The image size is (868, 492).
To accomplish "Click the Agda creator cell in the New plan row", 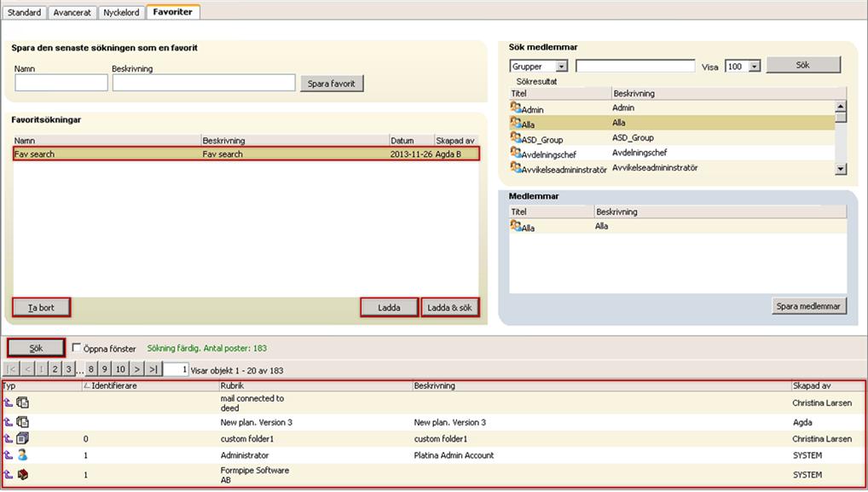I will tap(802, 422).
